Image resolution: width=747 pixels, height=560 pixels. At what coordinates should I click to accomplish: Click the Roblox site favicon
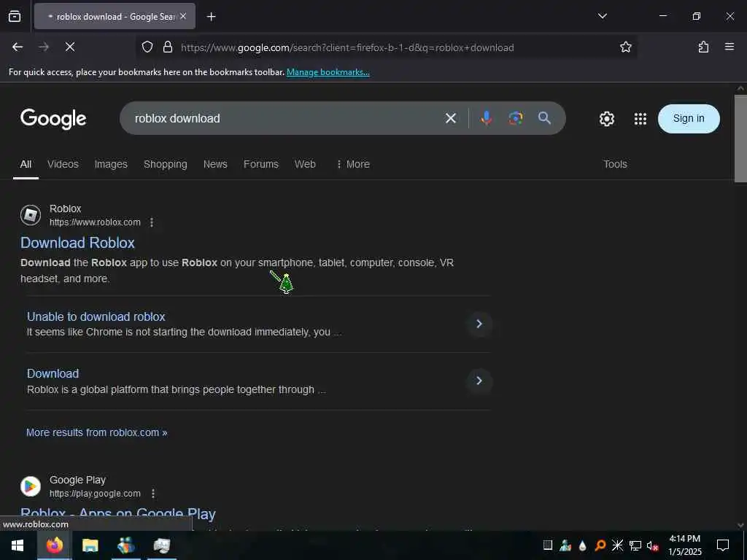[31, 215]
